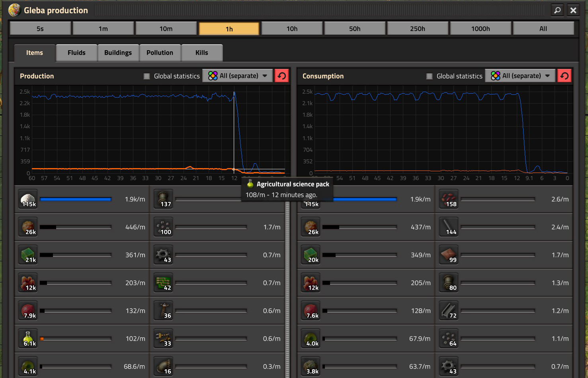Screen dimensions: 588x378
Task: Open the Buildings tab
Action: [118, 53]
